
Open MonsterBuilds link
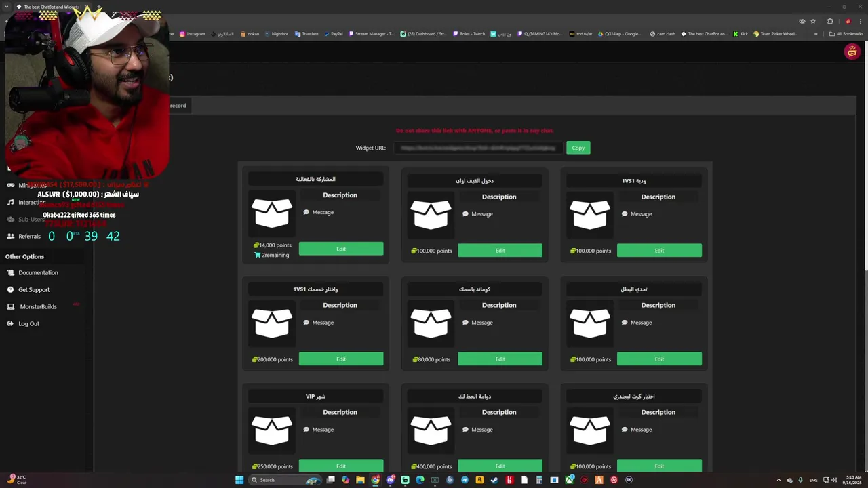(x=38, y=306)
